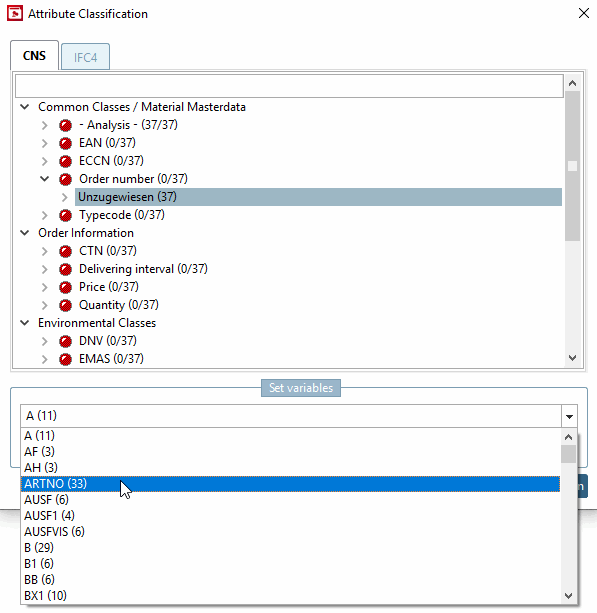
Task: Click the red icon next to Typecode
Action: [65, 215]
